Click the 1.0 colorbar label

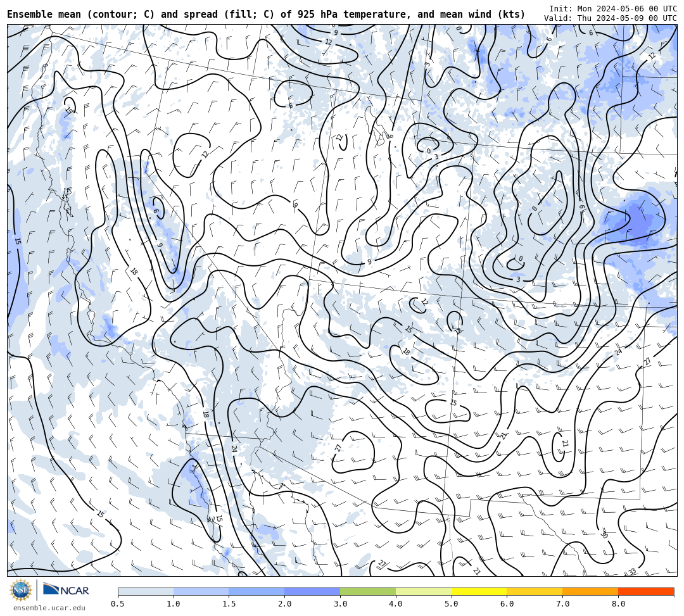click(x=174, y=604)
